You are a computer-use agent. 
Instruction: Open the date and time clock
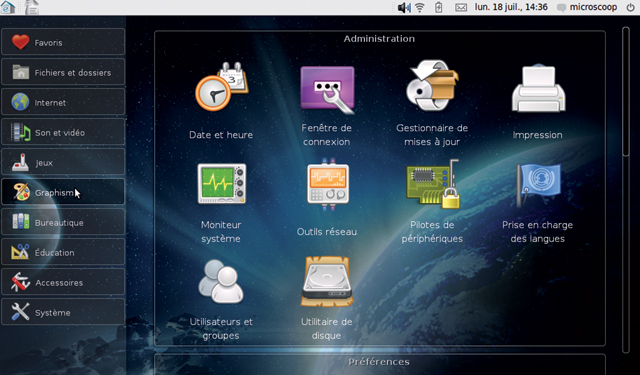(x=511, y=7)
